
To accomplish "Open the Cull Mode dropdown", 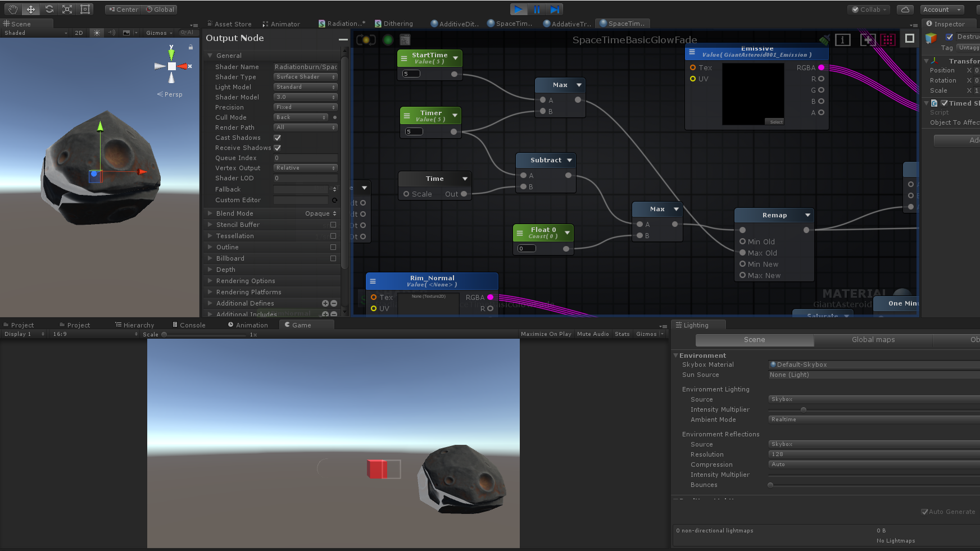I will [x=301, y=117].
